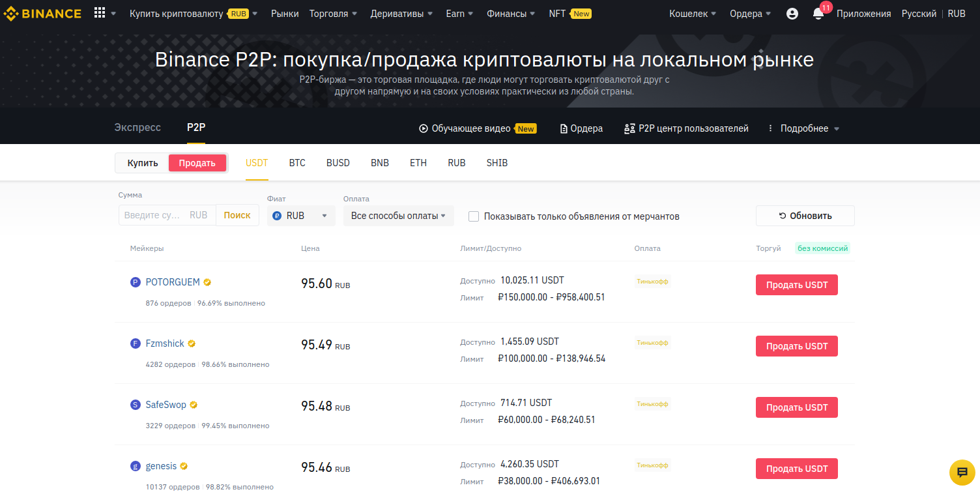Click the Обновить button

coord(805,216)
